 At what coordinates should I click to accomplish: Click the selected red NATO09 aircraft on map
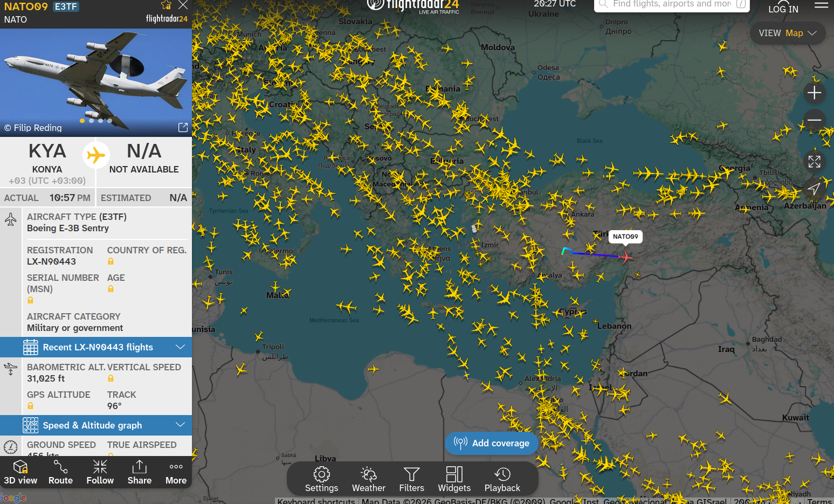(x=625, y=257)
